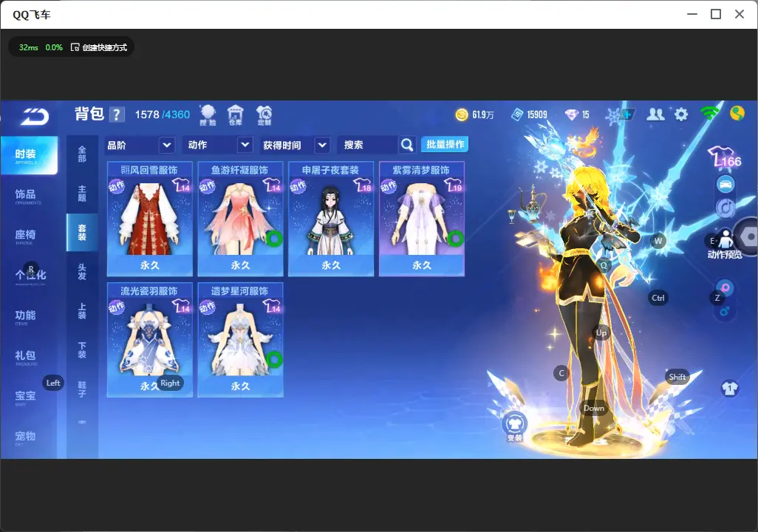Select the 鞋子 shoes subcategory

[x=82, y=389]
